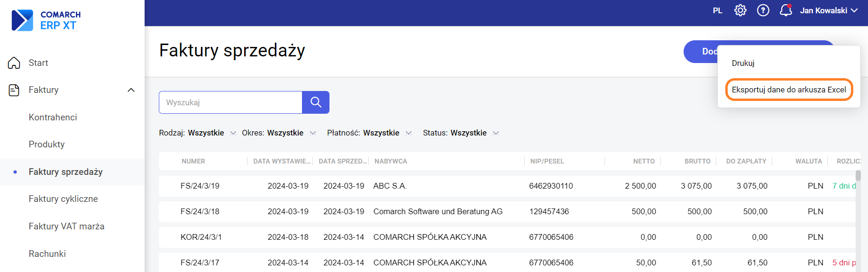Switch language using PL indicator

[717, 10]
